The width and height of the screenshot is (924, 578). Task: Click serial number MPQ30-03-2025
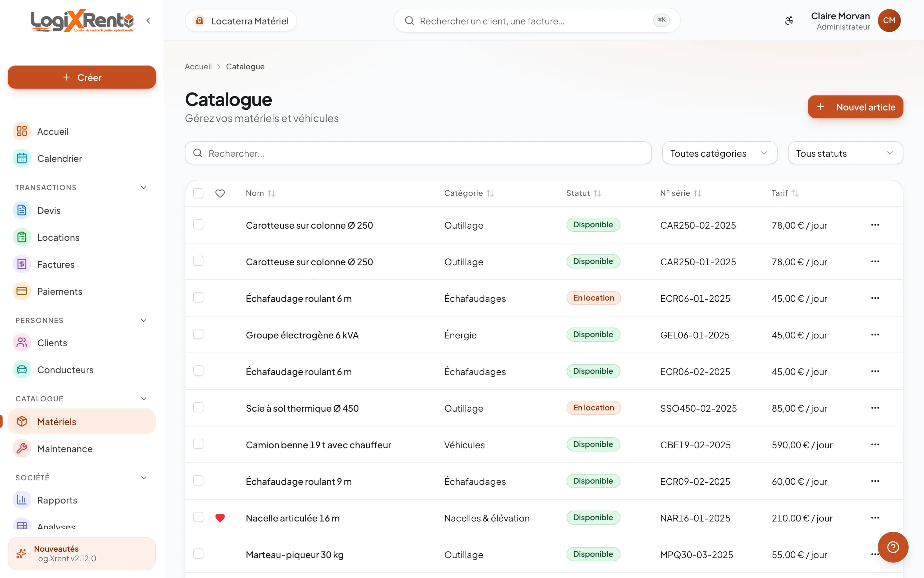[x=697, y=555]
